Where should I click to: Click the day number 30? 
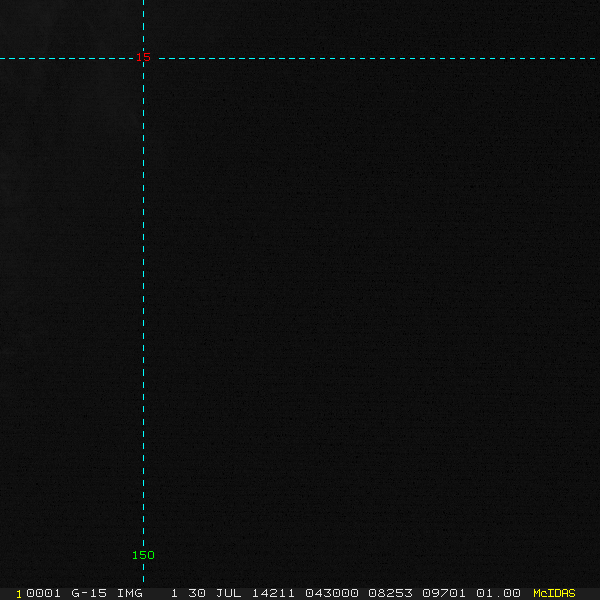click(x=197, y=593)
